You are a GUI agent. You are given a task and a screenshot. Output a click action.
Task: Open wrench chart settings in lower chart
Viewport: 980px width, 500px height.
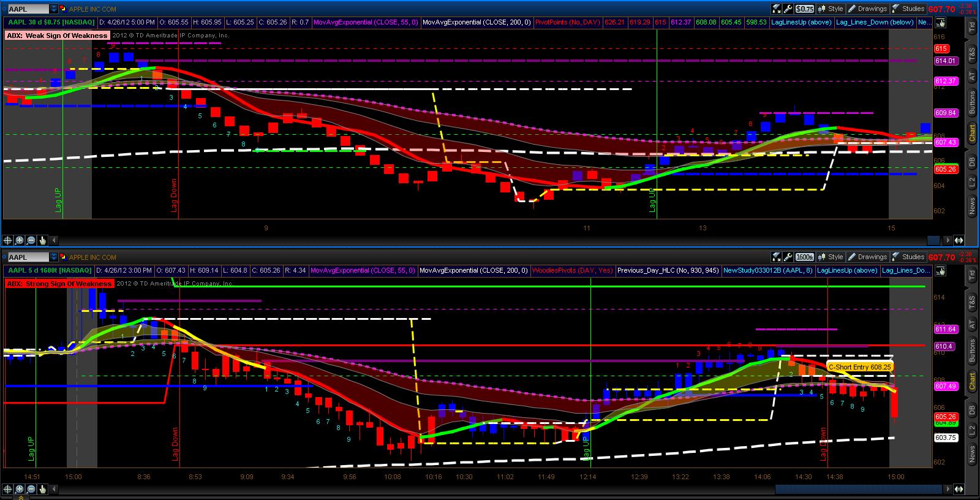coord(788,257)
